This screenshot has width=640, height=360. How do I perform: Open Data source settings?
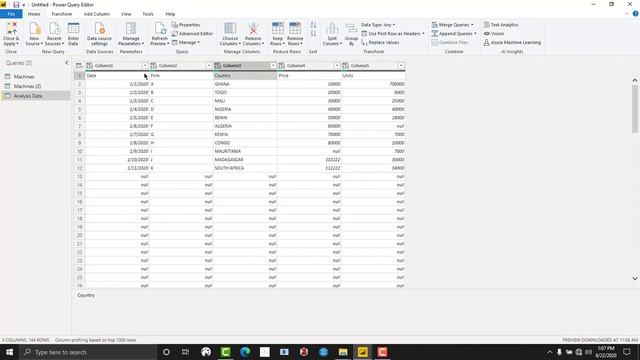[99, 33]
